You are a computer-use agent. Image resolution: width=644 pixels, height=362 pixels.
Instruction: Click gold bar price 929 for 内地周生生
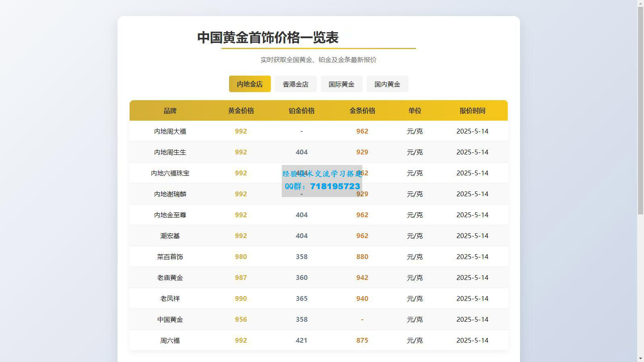pyautogui.click(x=362, y=152)
